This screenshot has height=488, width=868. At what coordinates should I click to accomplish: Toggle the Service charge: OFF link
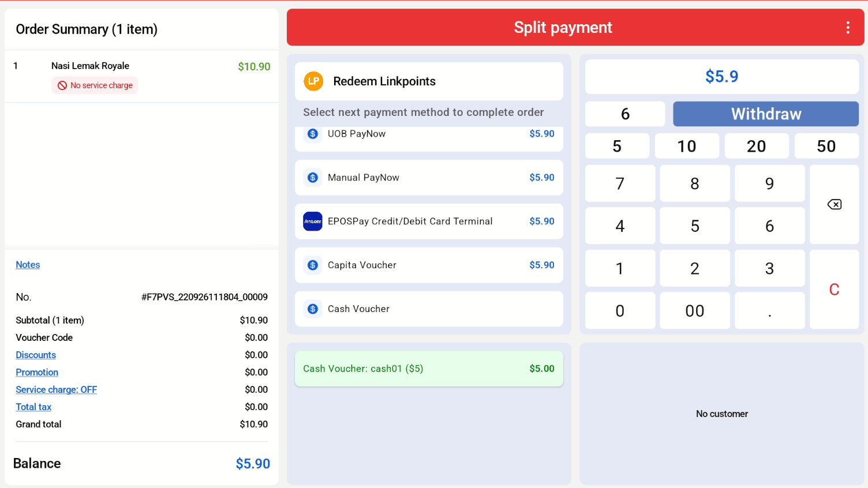56,389
